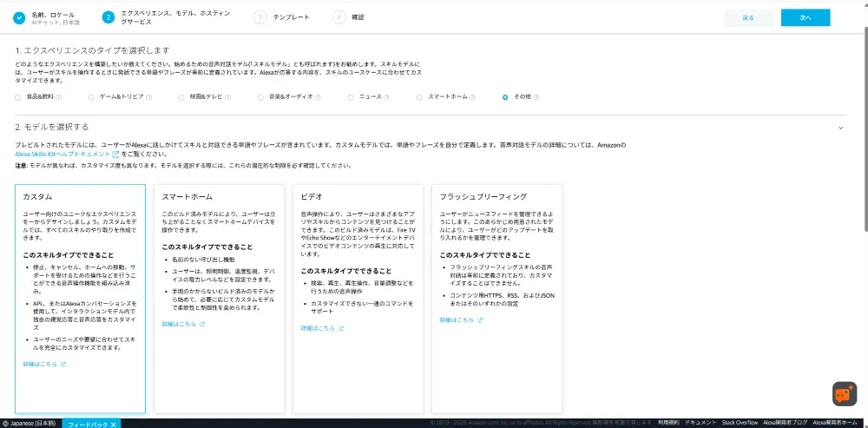This screenshot has width=868, height=428.
Task: Open help icon beside 音楽&オーディオ
Action: pyautogui.click(x=319, y=97)
